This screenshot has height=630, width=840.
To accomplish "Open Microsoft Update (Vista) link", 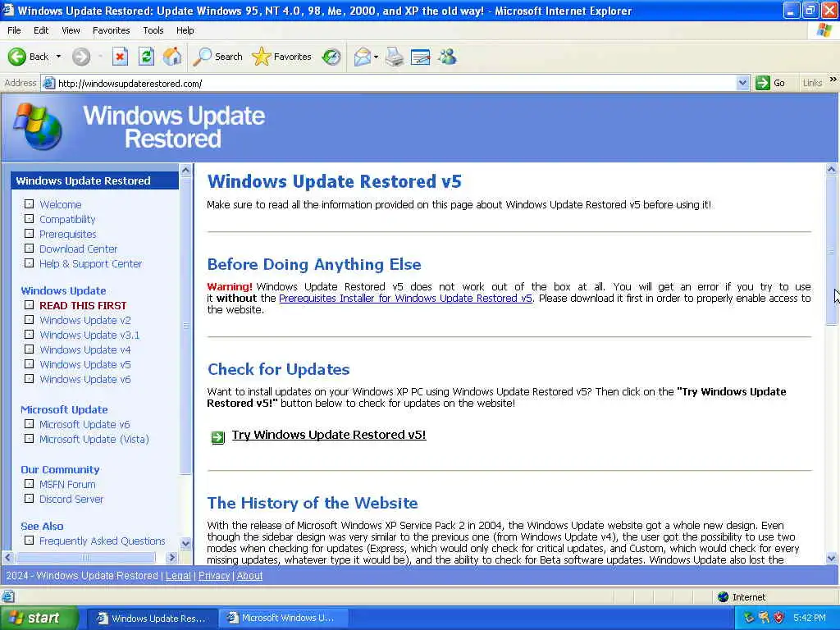I will pos(94,440).
